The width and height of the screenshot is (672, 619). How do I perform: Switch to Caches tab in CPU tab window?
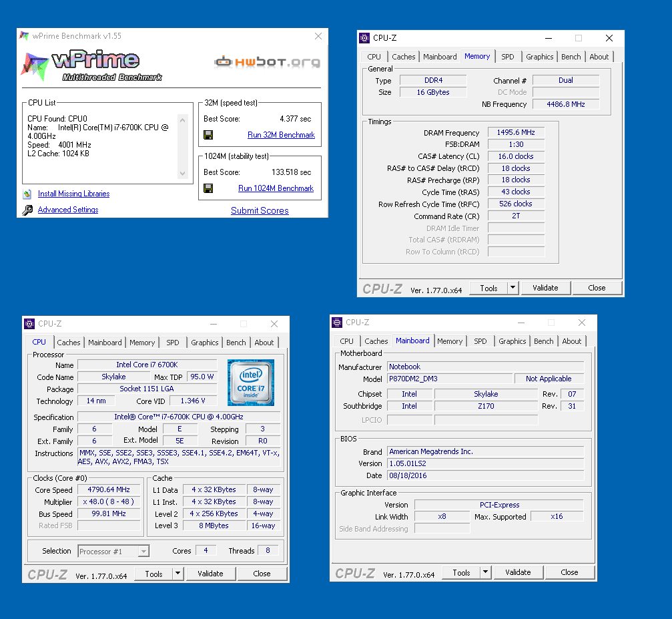click(x=69, y=343)
